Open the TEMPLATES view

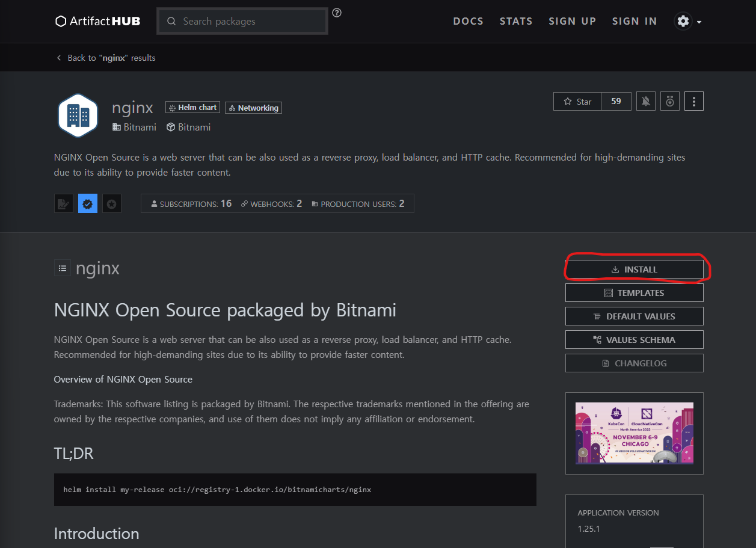[634, 293]
